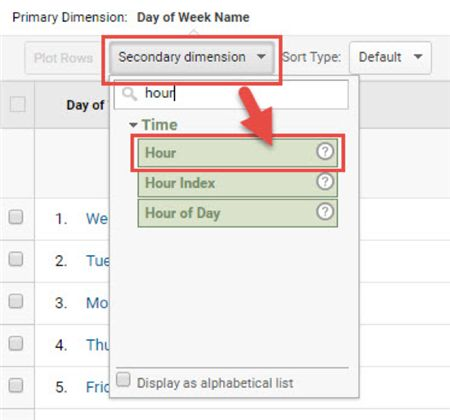Tick the select-all header checkbox
450x420 pixels.
click(x=18, y=104)
